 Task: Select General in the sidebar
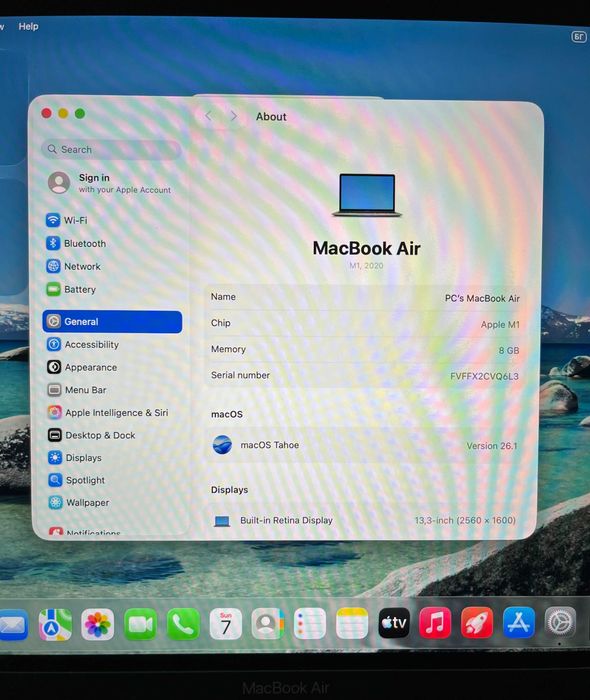(112, 321)
